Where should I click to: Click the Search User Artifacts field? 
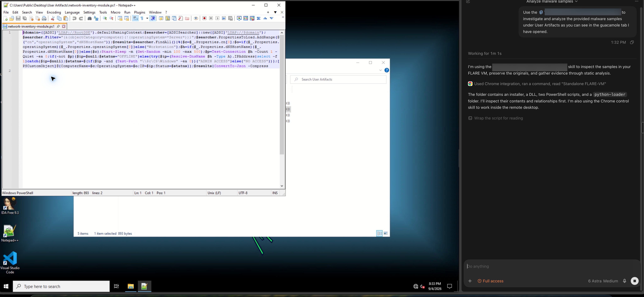pos(338,79)
